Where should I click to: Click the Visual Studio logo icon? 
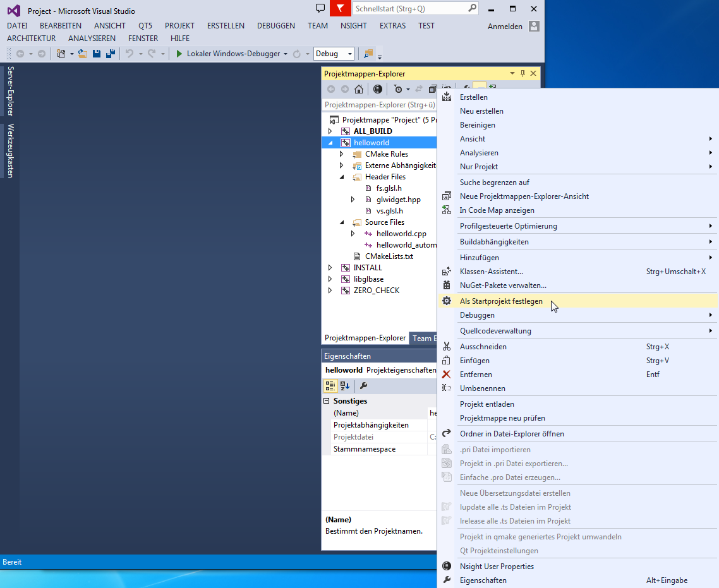[x=14, y=10]
